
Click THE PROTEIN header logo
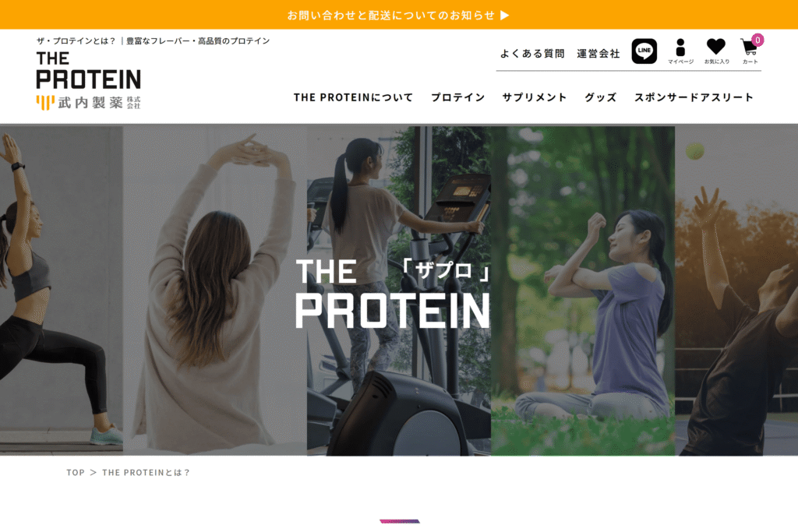click(x=89, y=70)
